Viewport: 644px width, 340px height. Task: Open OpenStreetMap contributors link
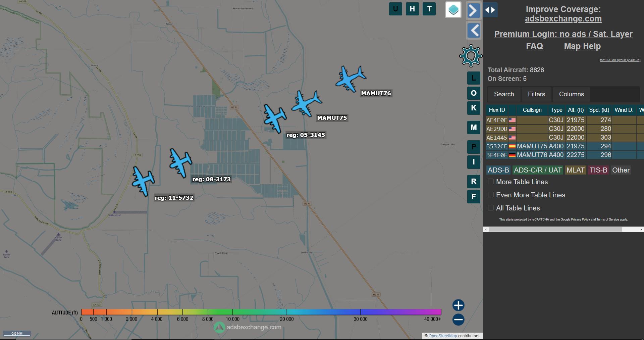click(x=443, y=336)
